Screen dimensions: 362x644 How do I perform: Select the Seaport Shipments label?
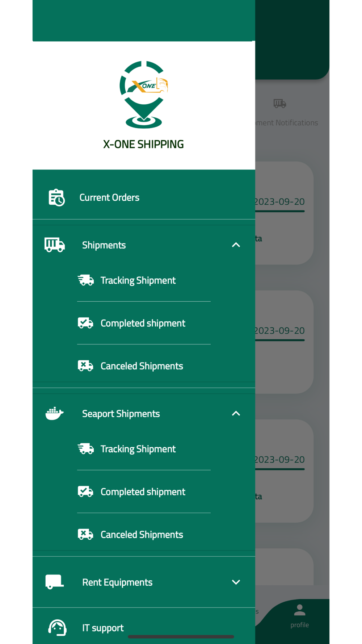(121, 414)
